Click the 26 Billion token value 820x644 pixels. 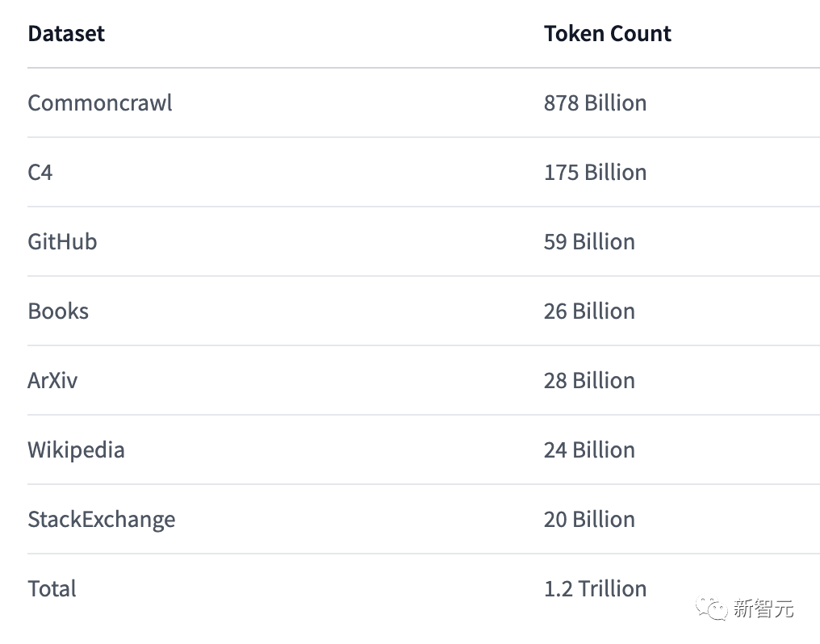pyautogui.click(x=589, y=312)
